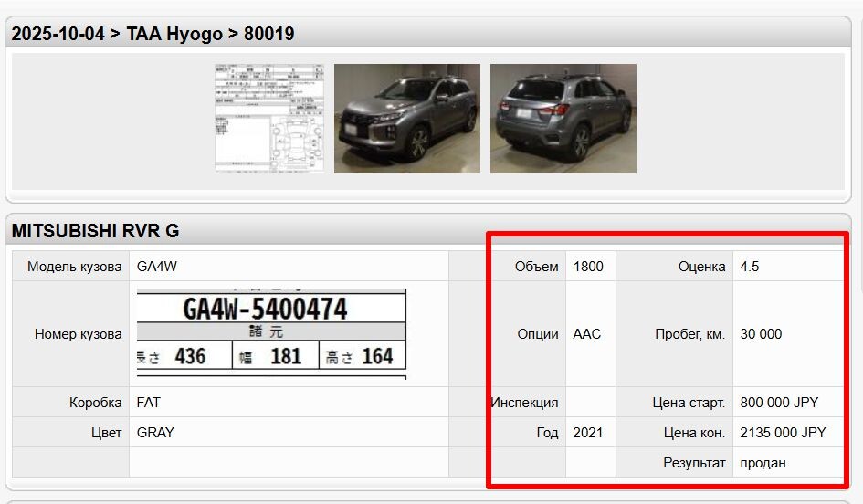Click the header 2025-10-04 > TAA Hyogo > 80019
The height and width of the screenshot is (504, 863).
click(x=153, y=34)
